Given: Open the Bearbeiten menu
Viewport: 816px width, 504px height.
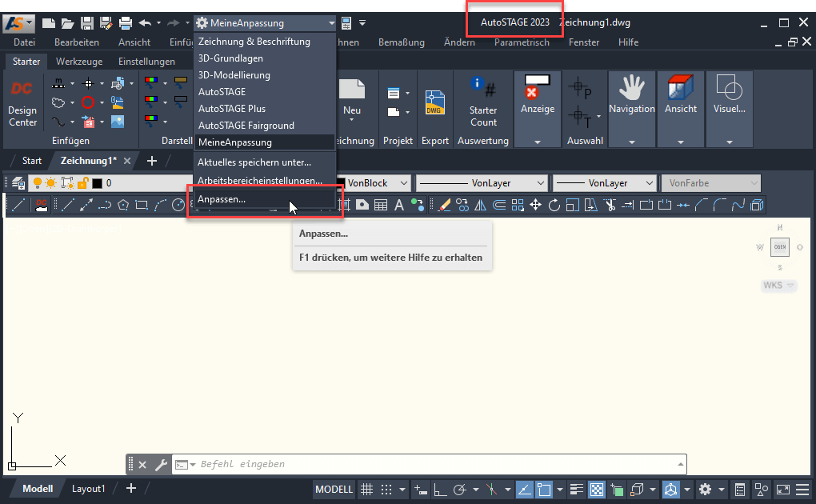Looking at the screenshot, I should (77, 42).
